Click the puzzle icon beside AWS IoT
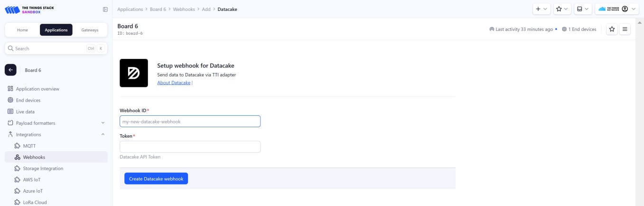This screenshot has width=644, height=206. (18, 180)
